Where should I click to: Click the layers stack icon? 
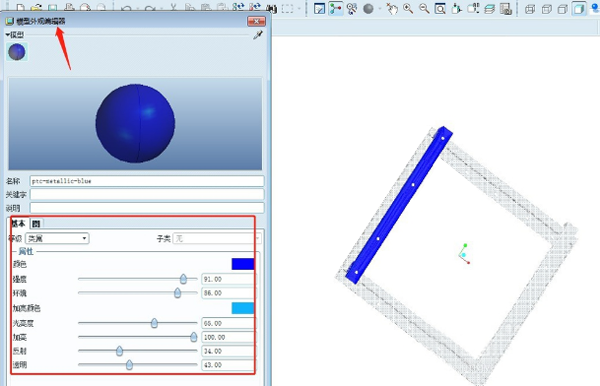click(x=489, y=8)
